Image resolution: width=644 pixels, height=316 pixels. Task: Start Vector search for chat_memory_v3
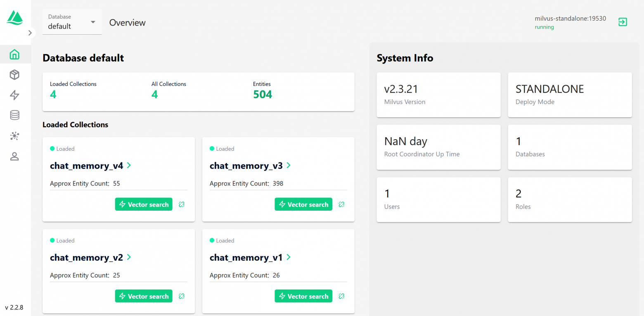[303, 204]
